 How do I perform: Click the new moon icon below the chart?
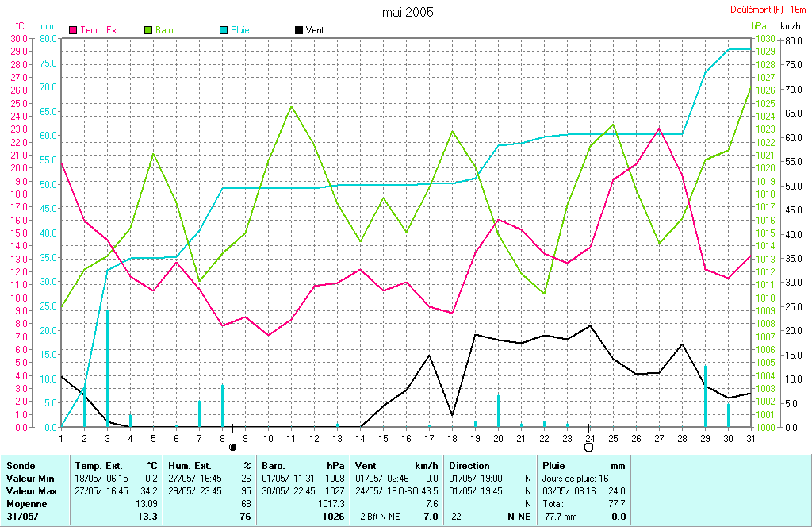232,448
